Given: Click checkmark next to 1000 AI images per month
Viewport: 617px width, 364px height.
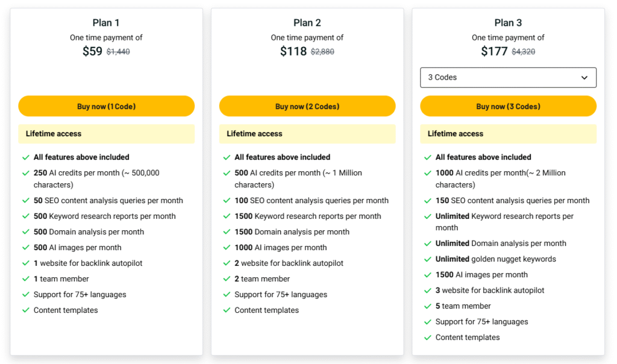Looking at the screenshot, I should click(227, 248).
